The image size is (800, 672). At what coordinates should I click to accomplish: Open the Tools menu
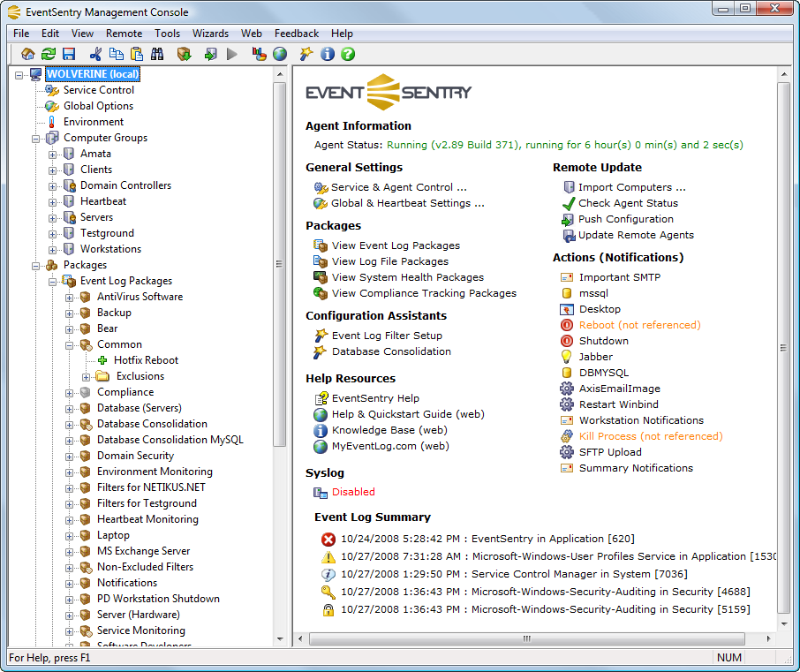(x=168, y=34)
